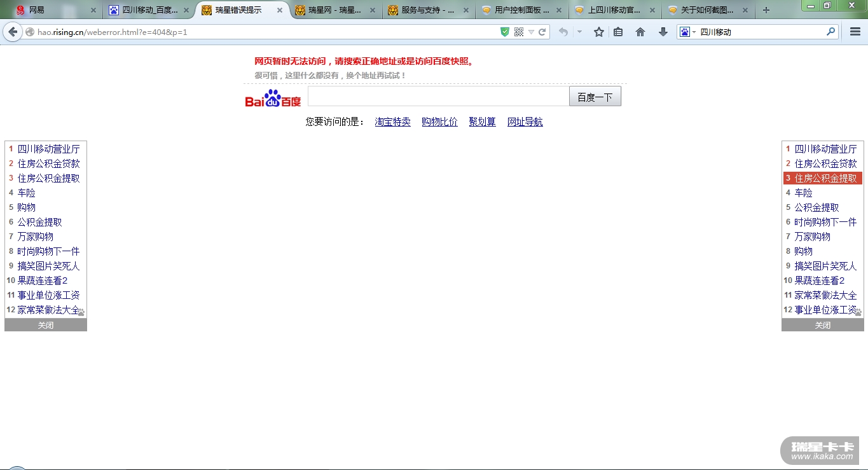
Task: Click the magnifier icon in search box
Action: coord(830,31)
